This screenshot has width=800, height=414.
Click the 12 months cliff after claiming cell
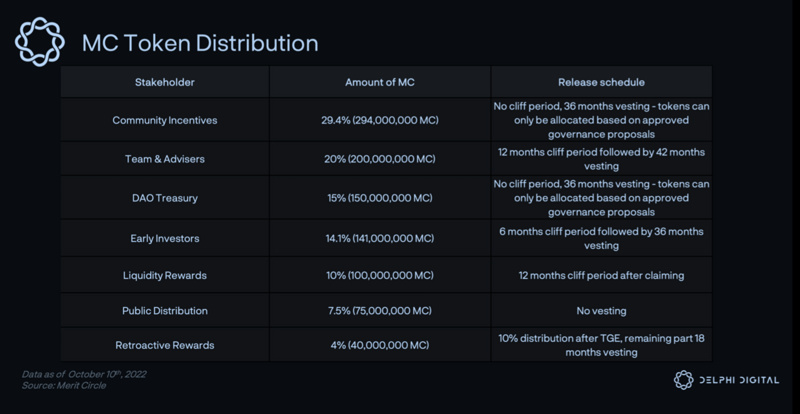(601, 275)
